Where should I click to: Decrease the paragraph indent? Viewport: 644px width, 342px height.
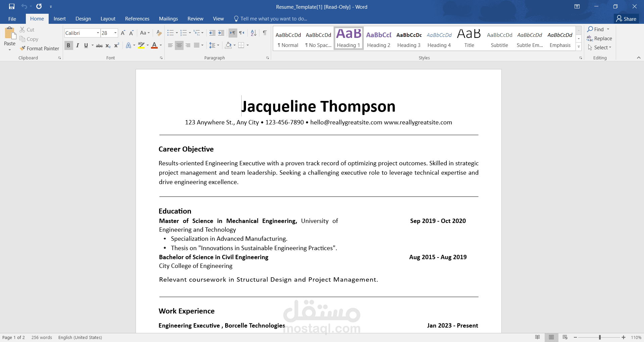point(212,33)
